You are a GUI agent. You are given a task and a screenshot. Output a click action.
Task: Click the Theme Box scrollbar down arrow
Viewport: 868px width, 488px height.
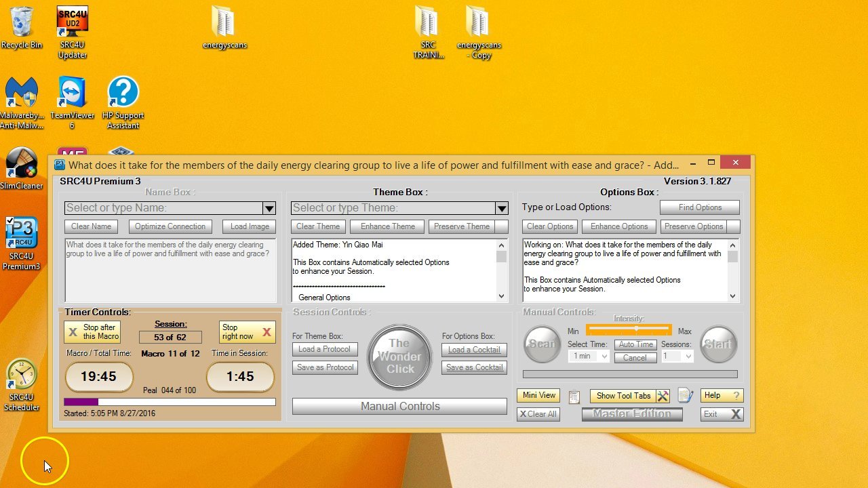pyautogui.click(x=502, y=296)
